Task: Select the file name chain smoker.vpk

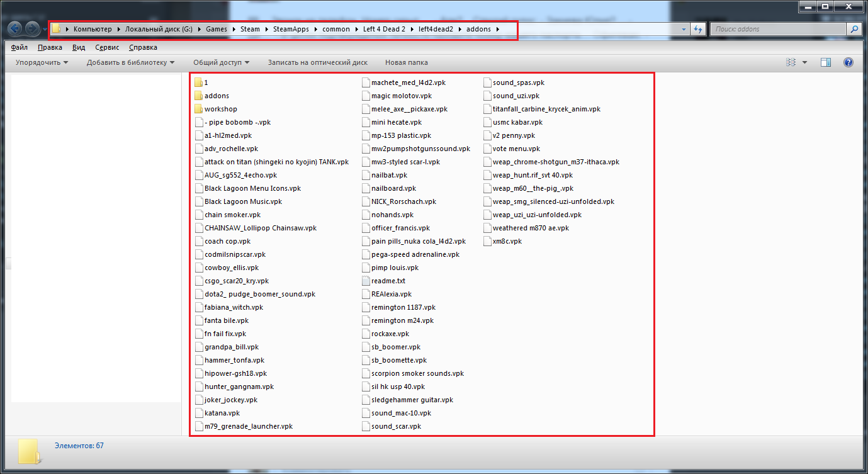Action: coord(232,215)
